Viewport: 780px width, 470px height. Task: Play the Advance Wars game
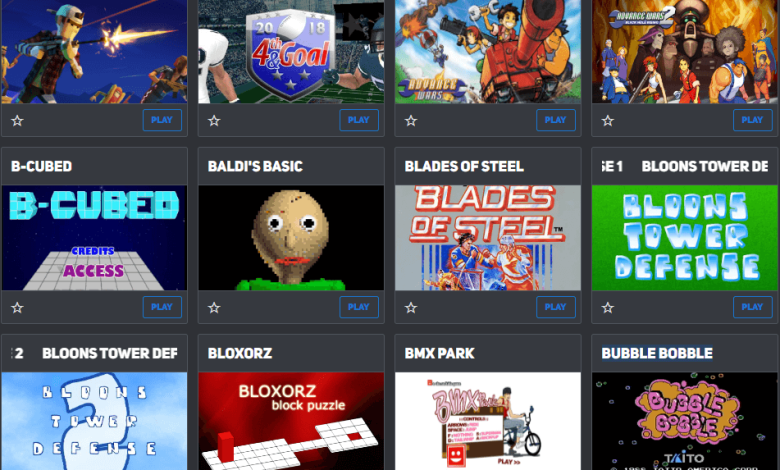556,120
